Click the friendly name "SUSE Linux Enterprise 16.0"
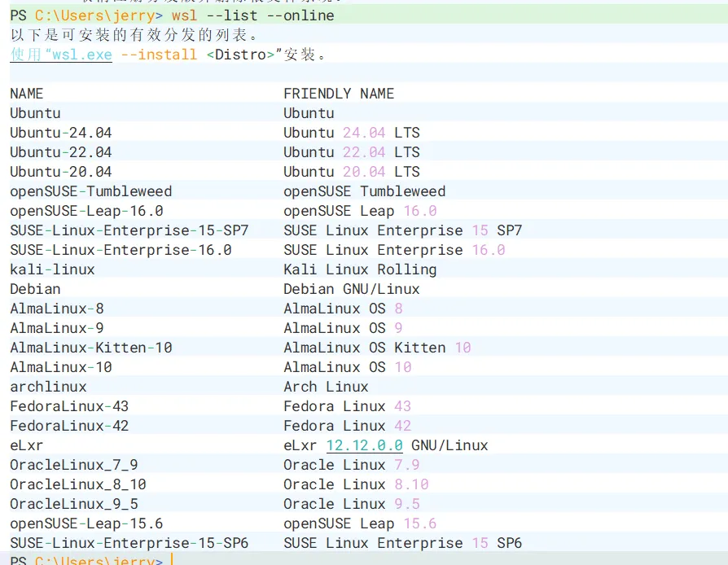This screenshot has width=728, height=565. pos(394,250)
